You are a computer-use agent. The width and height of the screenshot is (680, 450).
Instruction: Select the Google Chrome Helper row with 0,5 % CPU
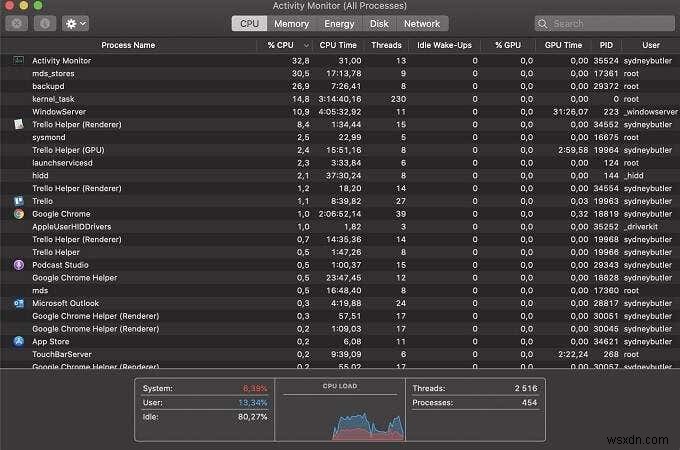click(340, 277)
